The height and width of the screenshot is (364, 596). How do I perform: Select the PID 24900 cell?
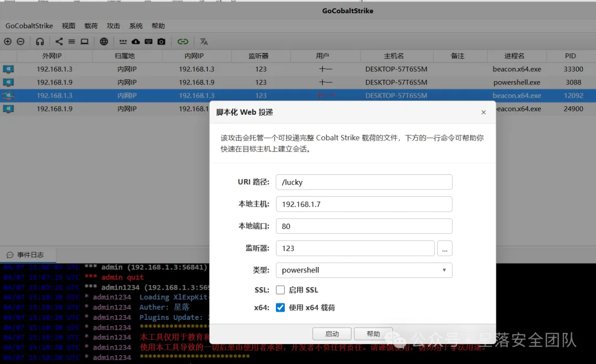(x=573, y=109)
